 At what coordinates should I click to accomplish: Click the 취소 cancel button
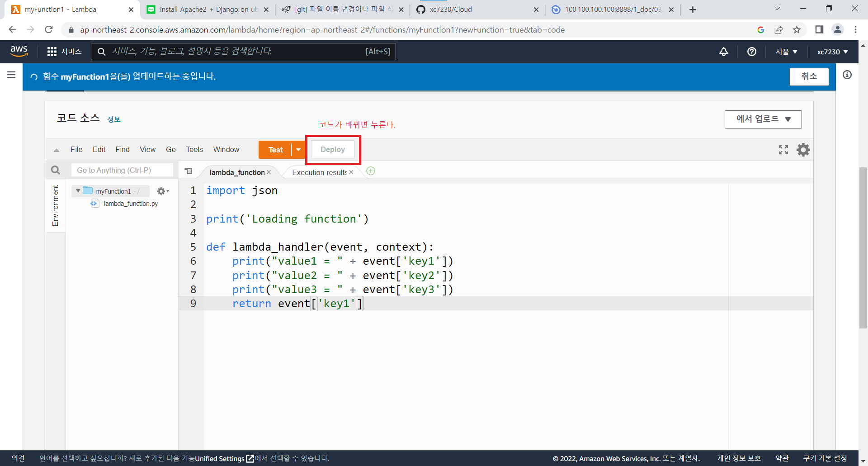[809, 76]
